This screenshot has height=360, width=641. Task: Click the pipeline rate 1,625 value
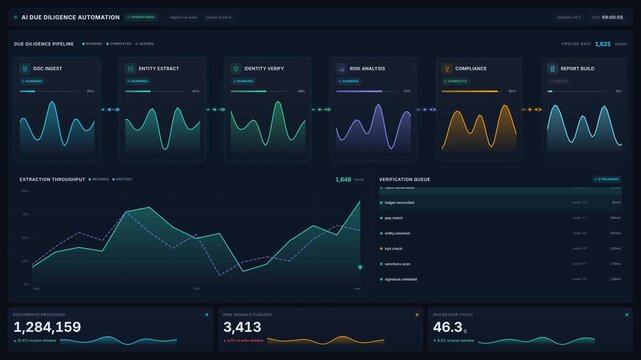603,44
